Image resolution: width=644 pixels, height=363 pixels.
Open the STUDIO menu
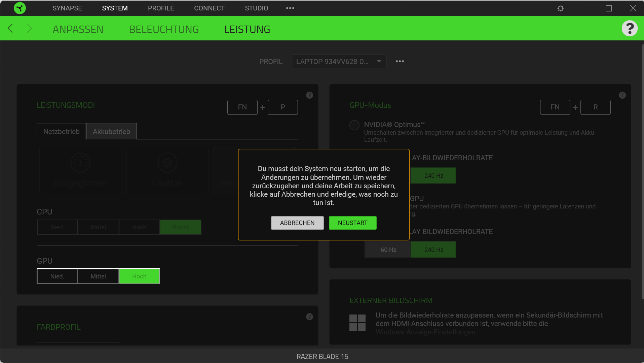tap(257, 8)
